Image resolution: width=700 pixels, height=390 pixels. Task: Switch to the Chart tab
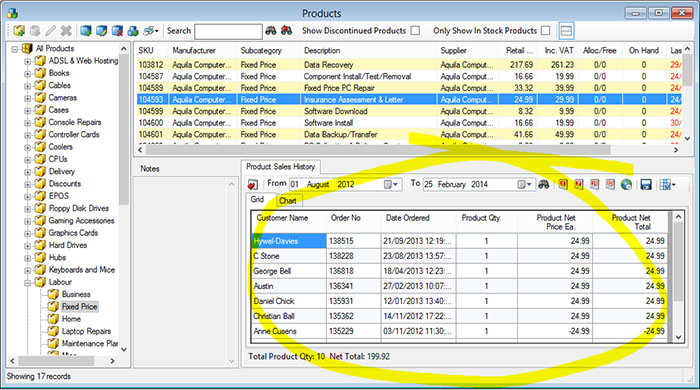[x=288, y=201]
